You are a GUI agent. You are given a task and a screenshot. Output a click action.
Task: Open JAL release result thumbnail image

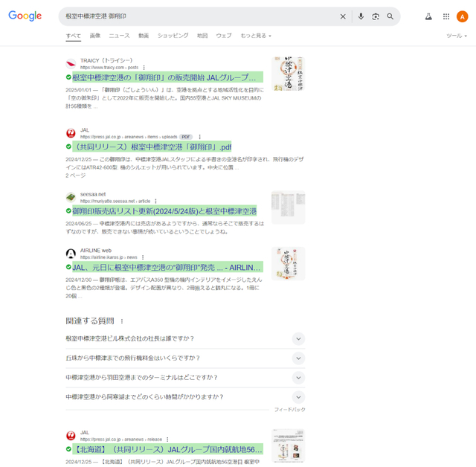click(288, 445)
